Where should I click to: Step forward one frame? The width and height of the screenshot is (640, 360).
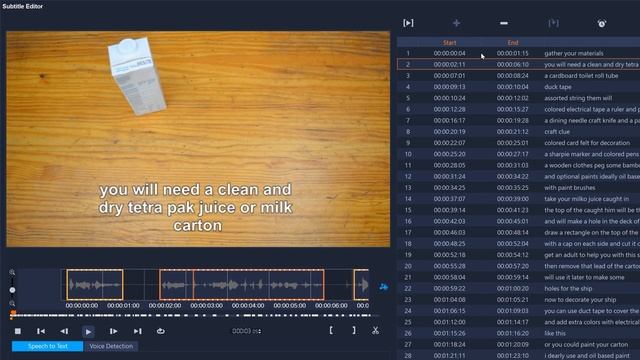113,331
